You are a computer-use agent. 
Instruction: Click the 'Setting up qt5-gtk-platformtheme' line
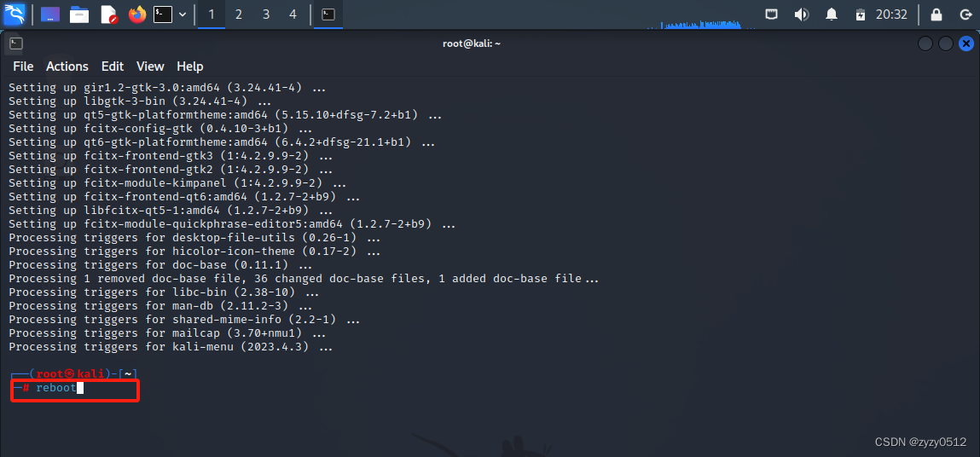point(226,115)
